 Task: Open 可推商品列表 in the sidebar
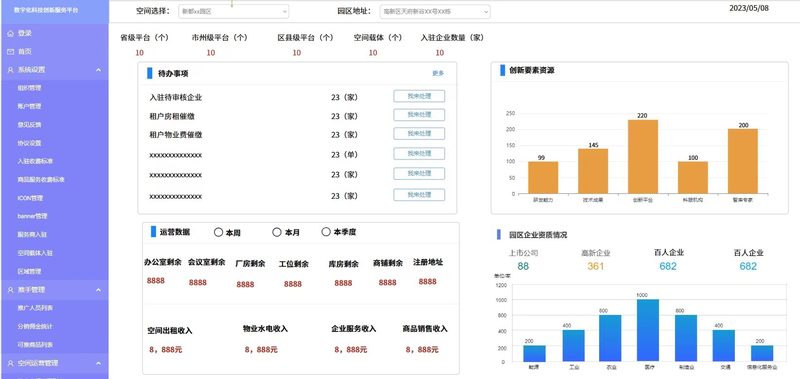(35, 345)
